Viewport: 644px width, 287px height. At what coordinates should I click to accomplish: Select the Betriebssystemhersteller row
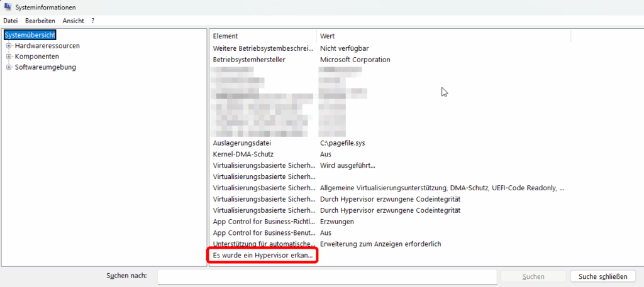click(249, 60)
